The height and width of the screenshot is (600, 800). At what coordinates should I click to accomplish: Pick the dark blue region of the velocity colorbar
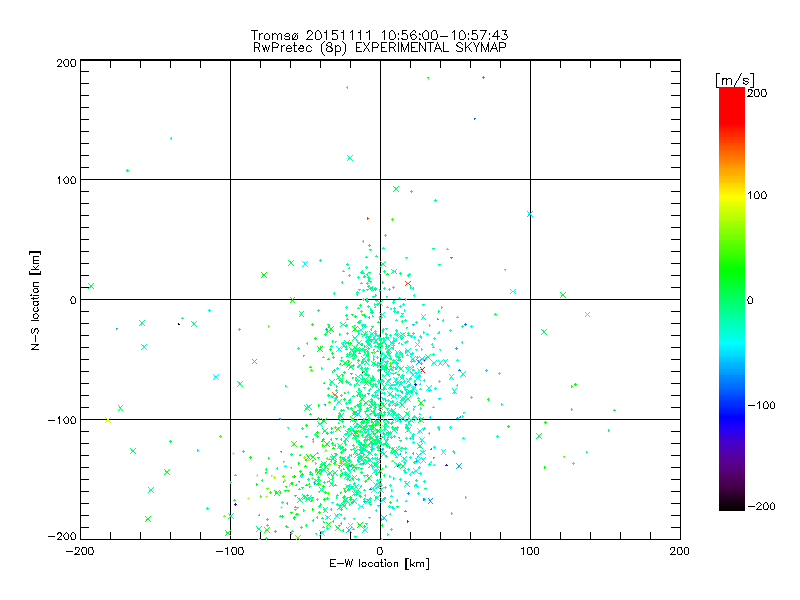(732, 418)
